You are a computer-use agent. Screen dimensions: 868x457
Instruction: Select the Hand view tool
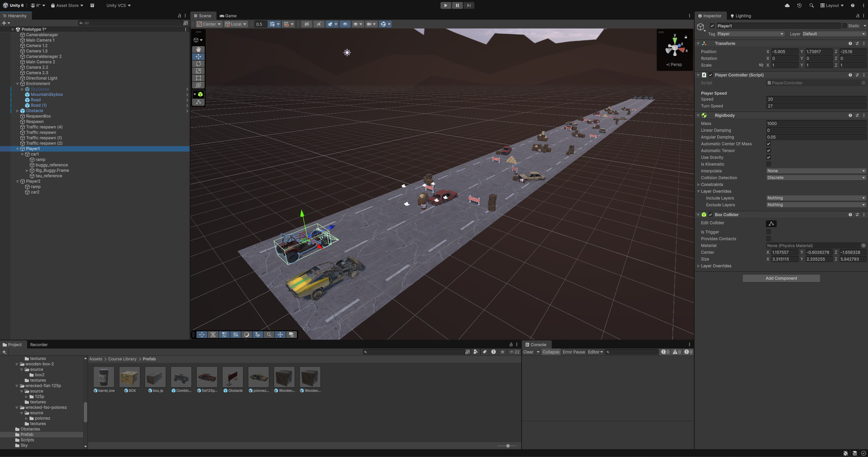pos(199,49)
